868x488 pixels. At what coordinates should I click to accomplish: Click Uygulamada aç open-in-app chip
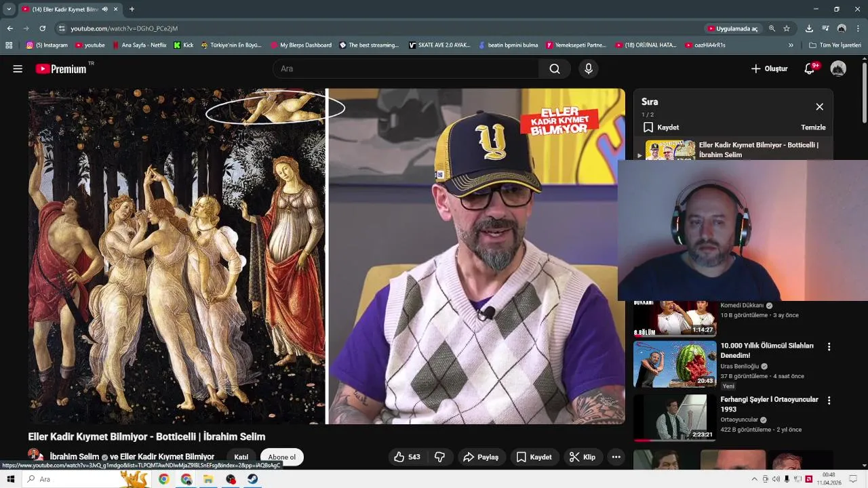pos(732,28)
